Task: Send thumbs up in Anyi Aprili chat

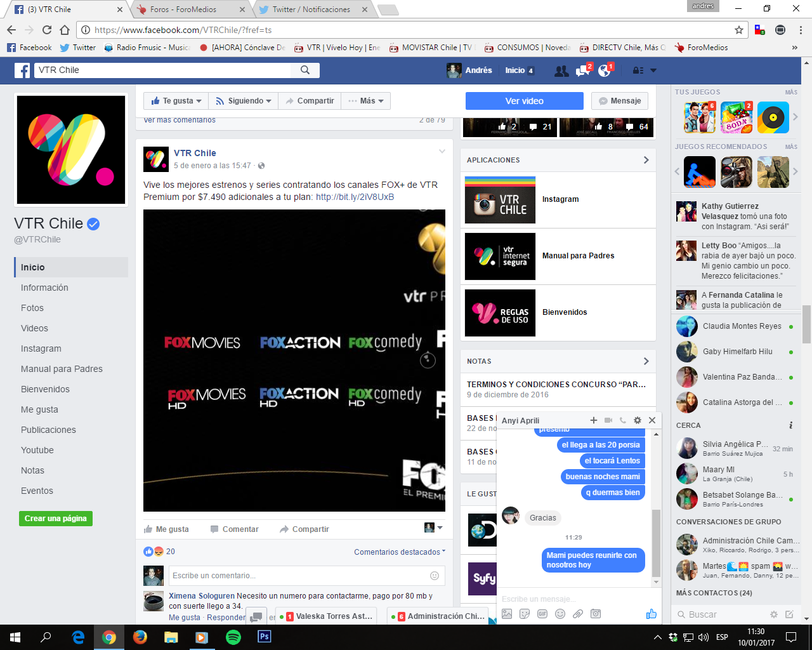Action: [x=651, y=614]
